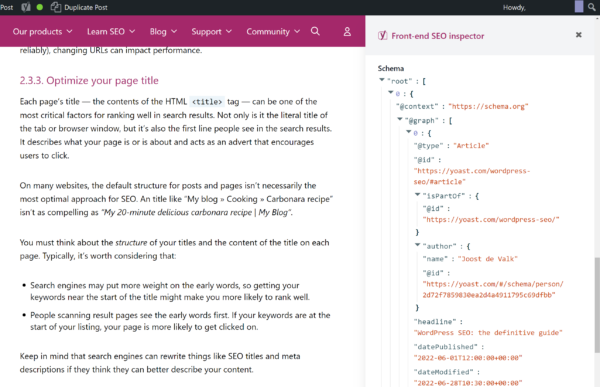Click the admin bar search magnifier

point(592,7)
